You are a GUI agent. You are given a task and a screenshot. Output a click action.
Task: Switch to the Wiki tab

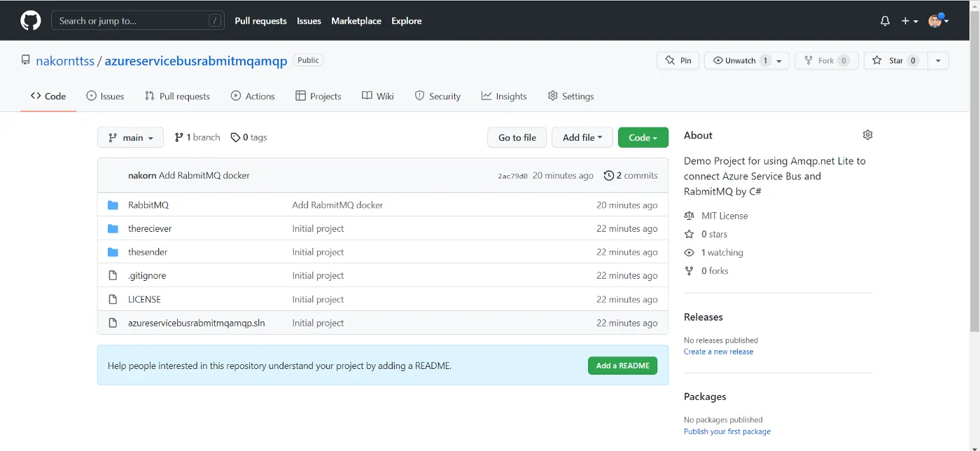378,96
